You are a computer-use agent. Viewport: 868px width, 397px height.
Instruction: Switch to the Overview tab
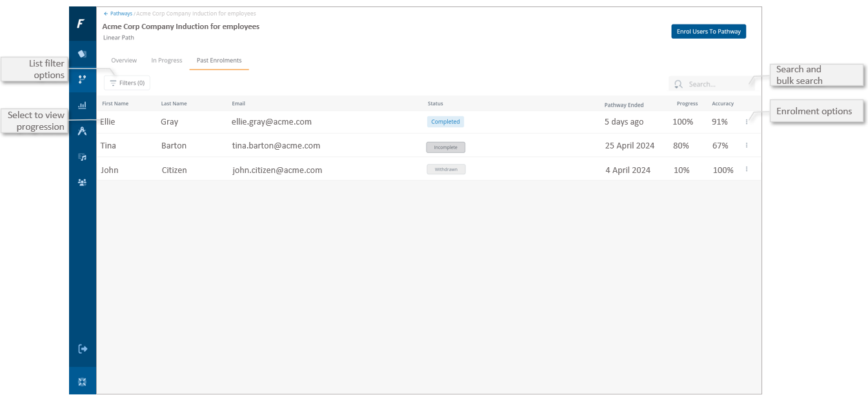pos(124,60)
